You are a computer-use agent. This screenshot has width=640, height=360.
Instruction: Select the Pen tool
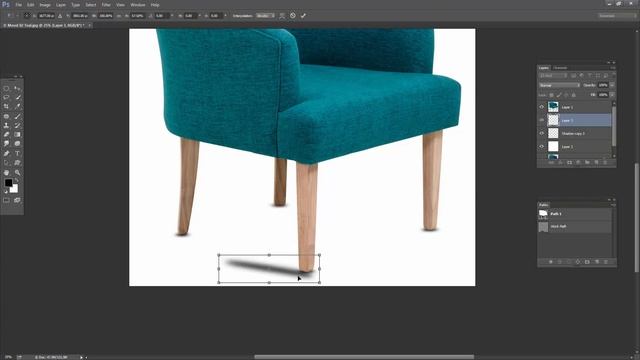6,153
